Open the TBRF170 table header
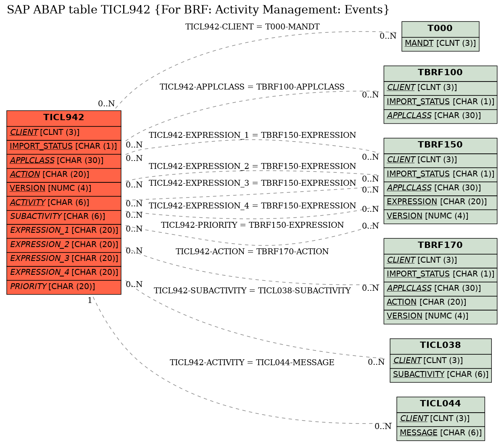The width and height of the screenshot is (504, 445). 441,246
